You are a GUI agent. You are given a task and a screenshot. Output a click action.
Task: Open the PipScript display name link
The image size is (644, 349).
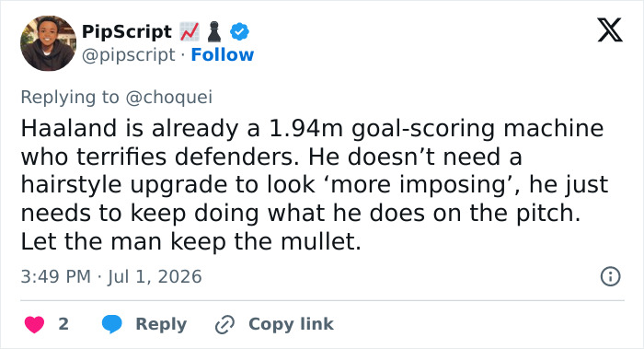click(x=127, y=31)
